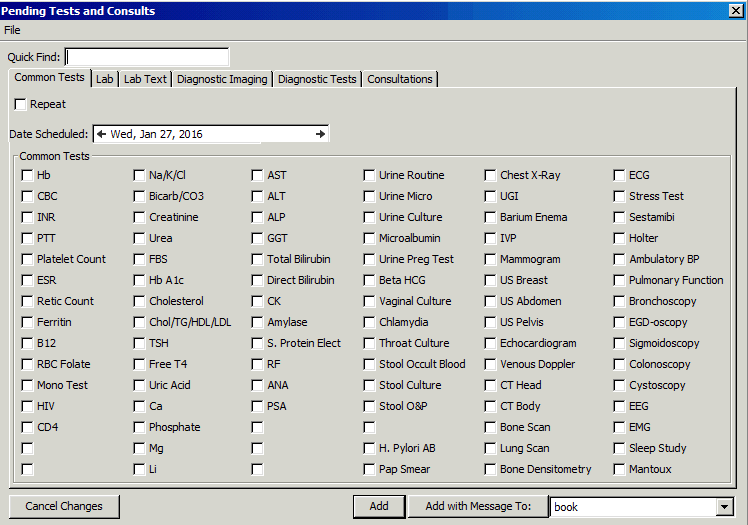Close the Pending Tests and Consults window
The width and height of the screenshot is (748, 525).
(x=736, y=10)
